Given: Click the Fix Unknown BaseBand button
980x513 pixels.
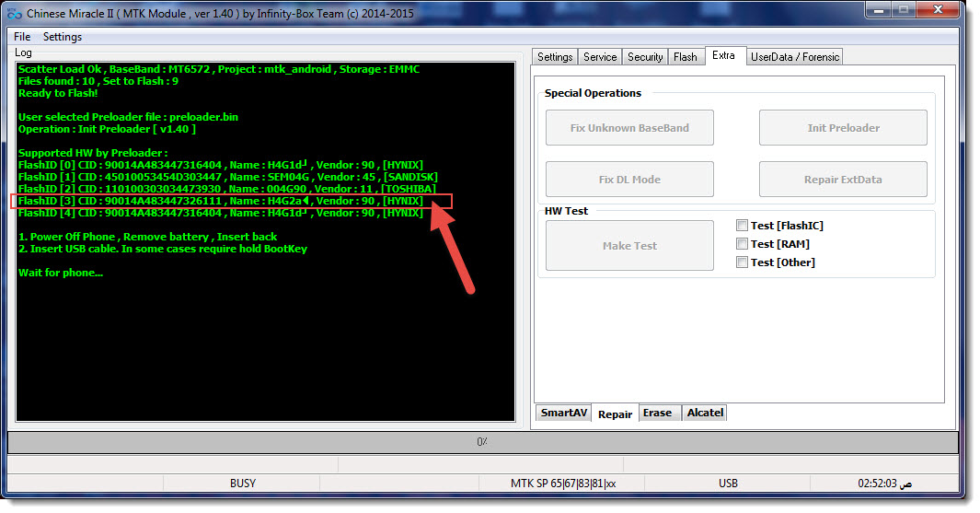Looking at the screenshot, I should point(629,128).
